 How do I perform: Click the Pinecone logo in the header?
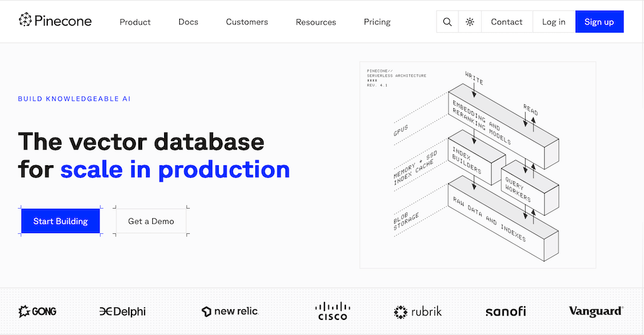click(x=55, y=21)
